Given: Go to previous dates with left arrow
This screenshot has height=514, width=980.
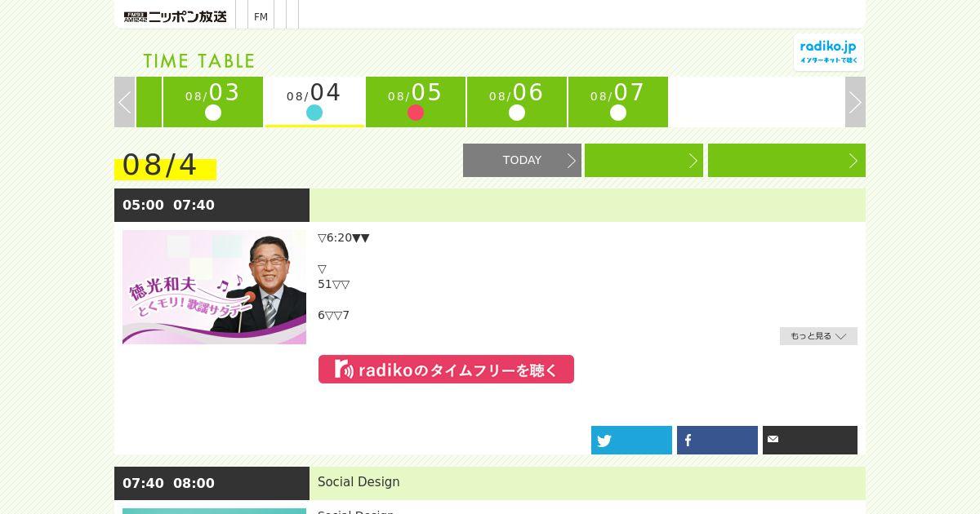Looking at the screenshot, I should 124,102.
